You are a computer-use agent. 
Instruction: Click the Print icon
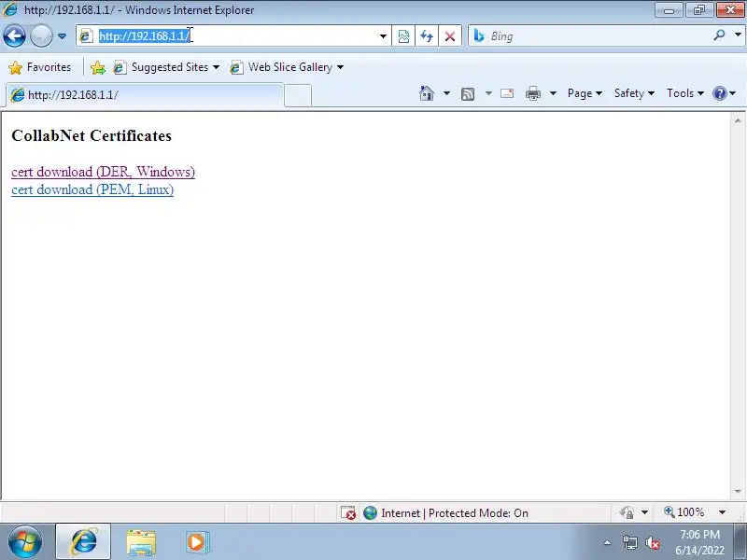click(533, 93)
